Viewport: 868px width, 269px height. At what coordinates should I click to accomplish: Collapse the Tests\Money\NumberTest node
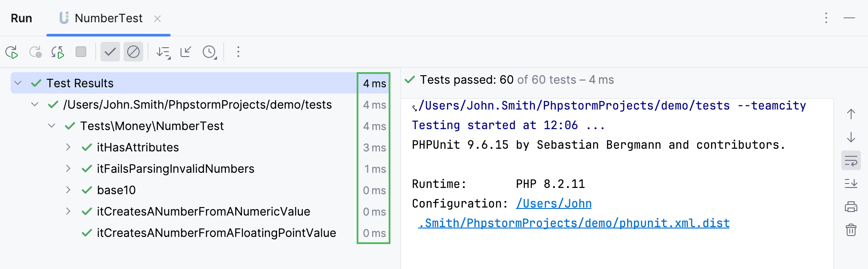tap(52, 126)
